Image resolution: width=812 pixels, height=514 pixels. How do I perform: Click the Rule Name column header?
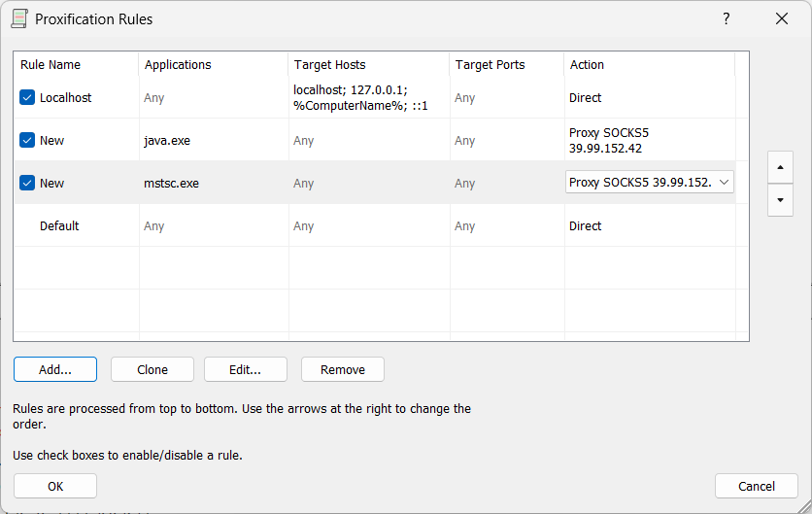tap(51, 65)
